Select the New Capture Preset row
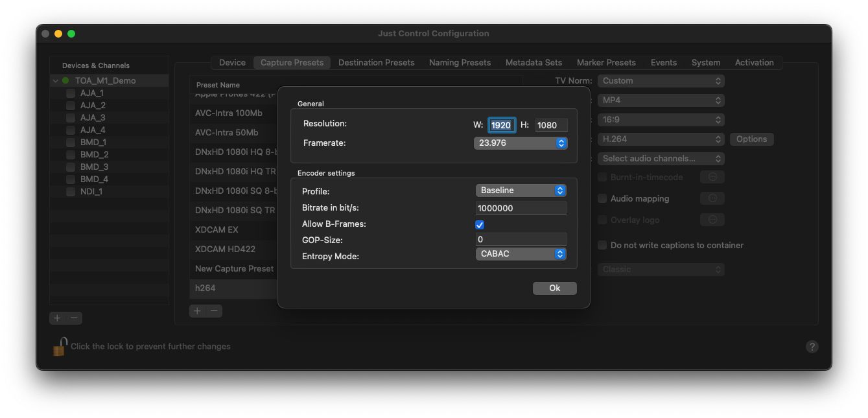868x418 pixels. tap(234, 268)
